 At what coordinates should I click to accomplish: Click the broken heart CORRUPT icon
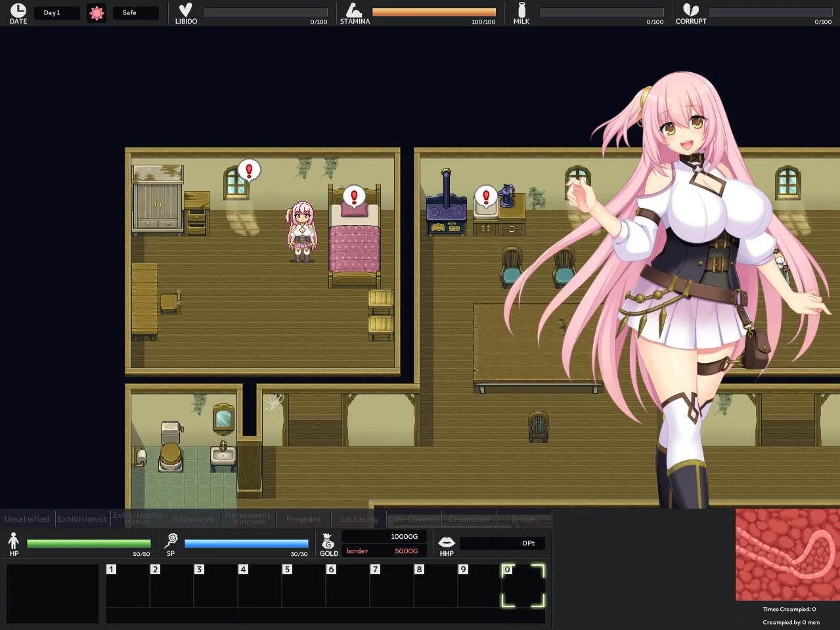(x=690, y=10)
